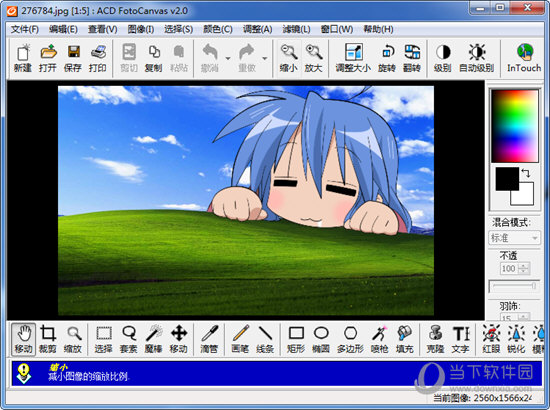The width and height of the screenshot is (550, 410).
Task: Click the Zoom In (放大) icon
Action: coord(314,58)
